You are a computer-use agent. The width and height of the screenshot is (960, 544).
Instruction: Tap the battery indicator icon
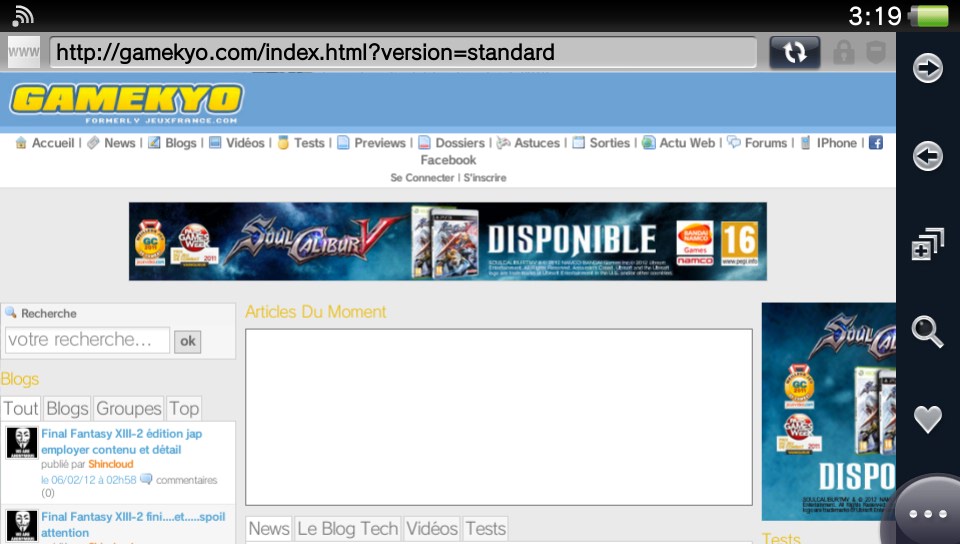pos(930,16)
